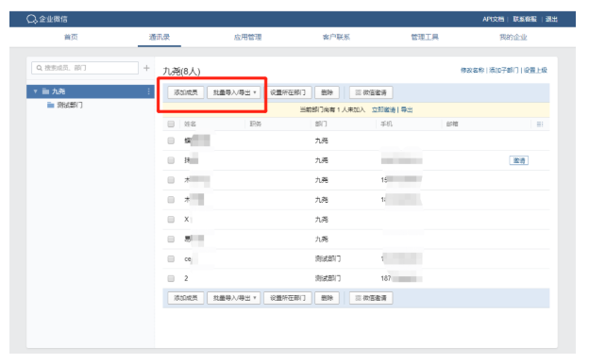Open the 管理工具 tab

coord(425,37)
